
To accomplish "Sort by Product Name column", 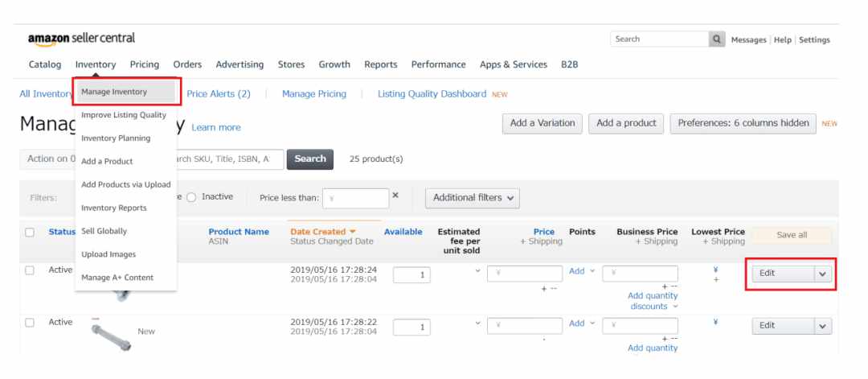I will coord(239,232).
